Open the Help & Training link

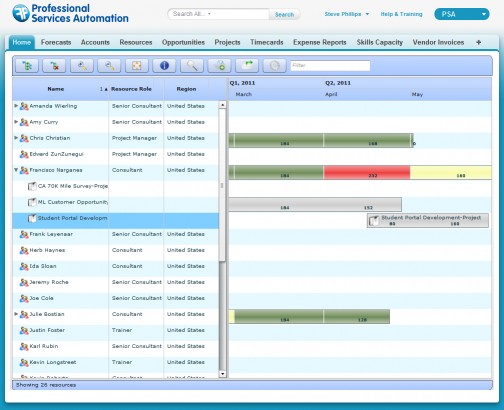401,14
